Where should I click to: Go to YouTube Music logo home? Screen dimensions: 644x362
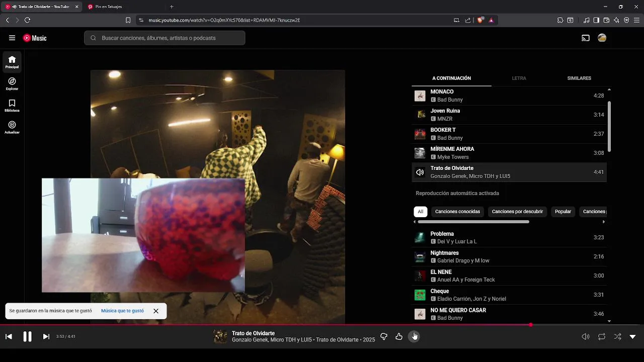(x=35, y=38)
